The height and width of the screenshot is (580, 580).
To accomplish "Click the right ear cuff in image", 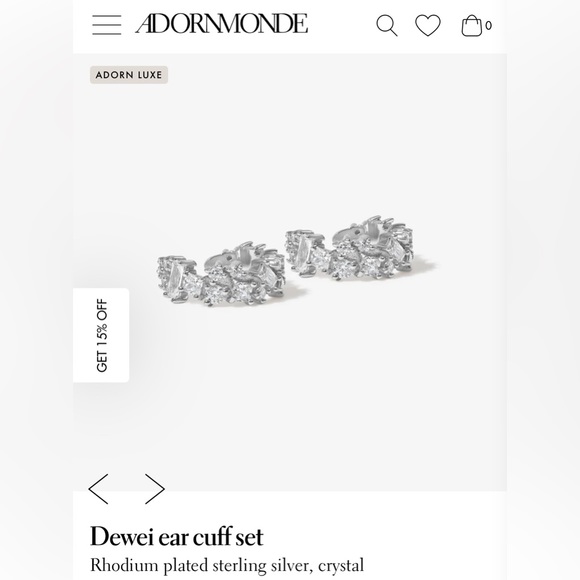I will pos(349,247).
